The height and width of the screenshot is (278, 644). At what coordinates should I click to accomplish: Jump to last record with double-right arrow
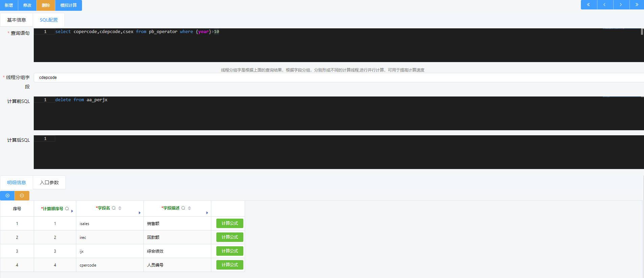(x=637, y=5)
